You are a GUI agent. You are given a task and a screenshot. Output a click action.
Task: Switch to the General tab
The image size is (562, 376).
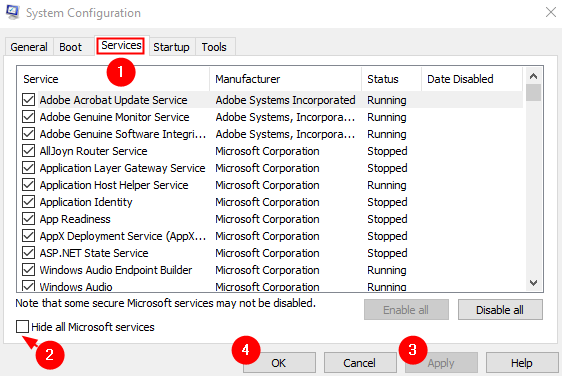point(29,47)
